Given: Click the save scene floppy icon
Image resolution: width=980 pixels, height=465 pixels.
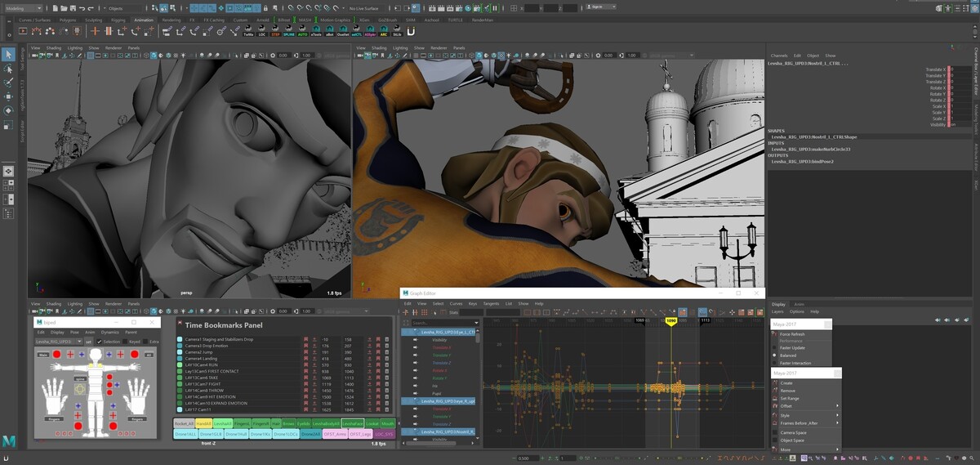Looking at the screenshot, I should (x=73, y=8).
